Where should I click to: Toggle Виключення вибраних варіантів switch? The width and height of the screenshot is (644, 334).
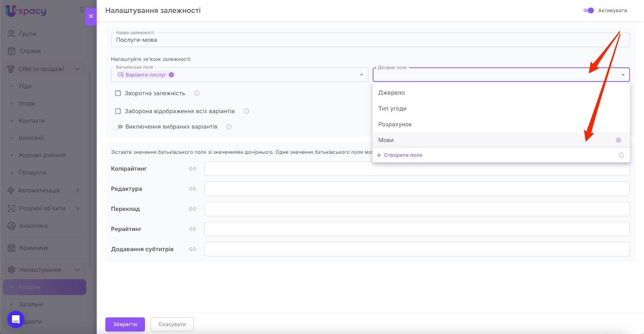tap(118, 127)
